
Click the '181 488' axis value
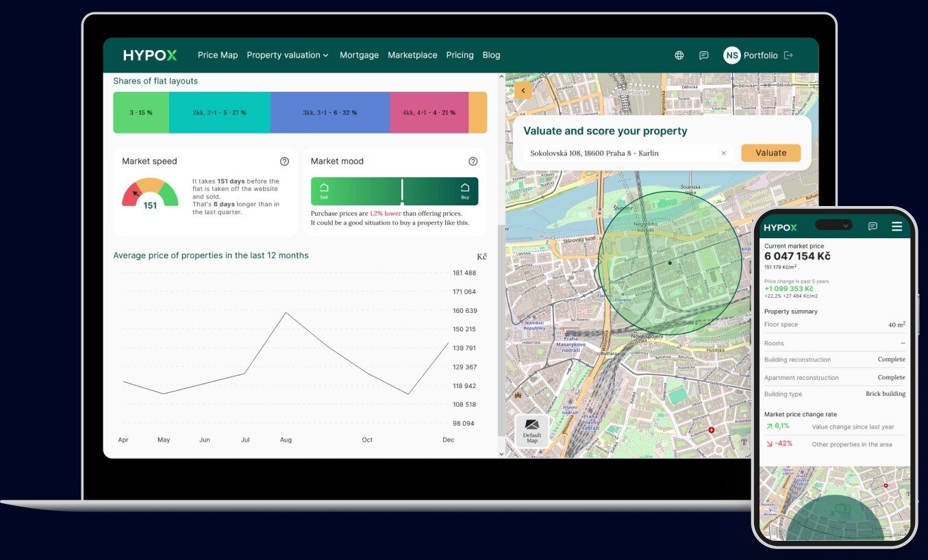click(x=464, y=273)
